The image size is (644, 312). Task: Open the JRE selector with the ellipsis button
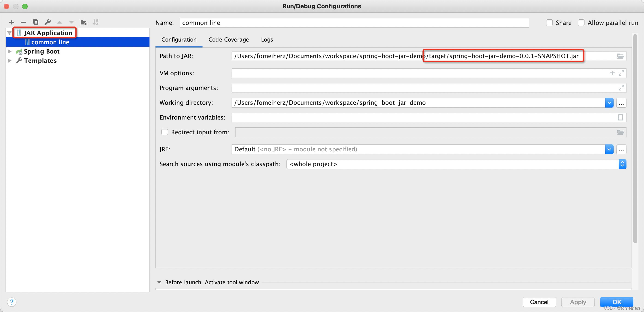621,149
